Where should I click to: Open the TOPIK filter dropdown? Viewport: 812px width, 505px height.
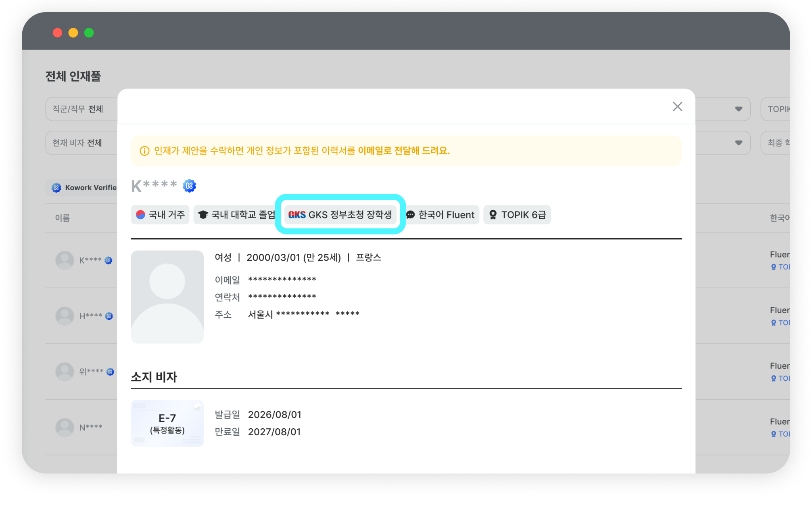[x=775, y=109]
